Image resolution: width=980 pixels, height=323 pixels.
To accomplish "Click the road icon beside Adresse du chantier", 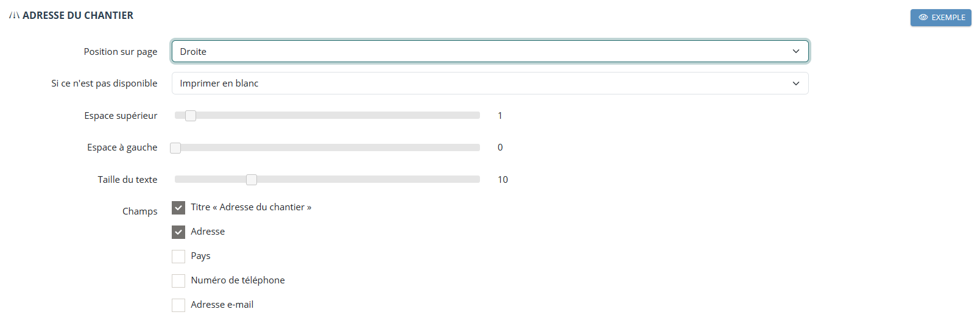I will point(14,15).
